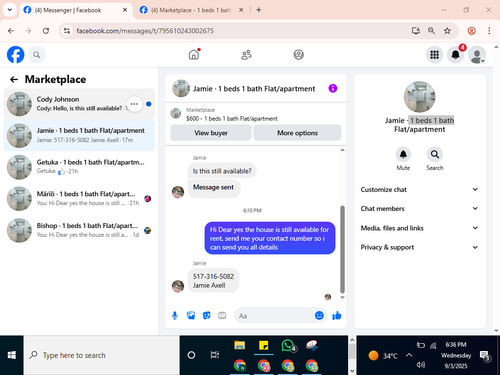Click the Windows taskbar search box
This screenshot has height=375, width=500.
click(102, 355)
